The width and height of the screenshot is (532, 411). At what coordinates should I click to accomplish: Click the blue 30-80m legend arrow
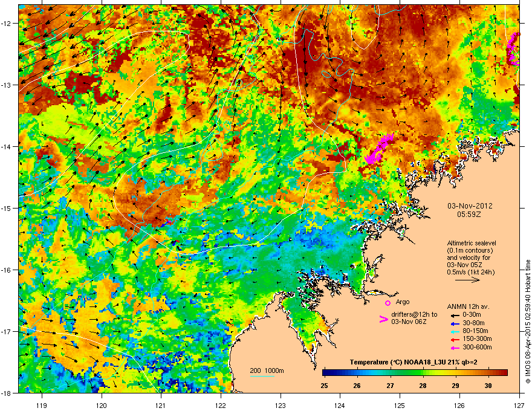[455, 323]
